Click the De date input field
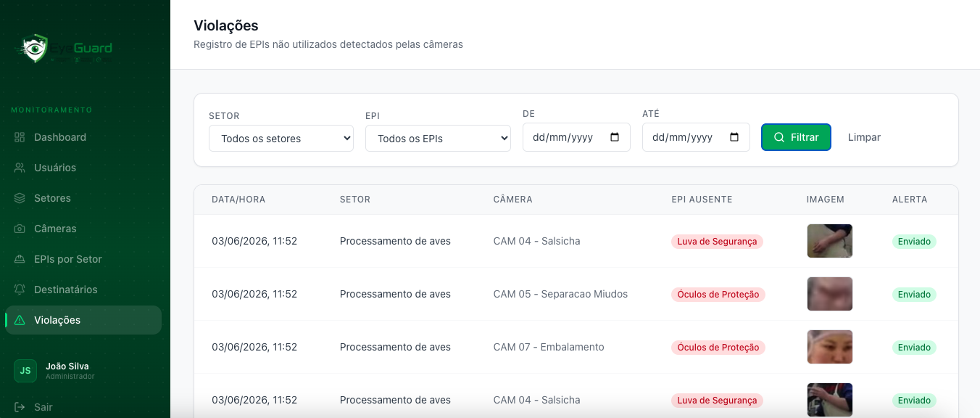The width and height of the screenshot is (980, 418). click(x=576, y=137)
